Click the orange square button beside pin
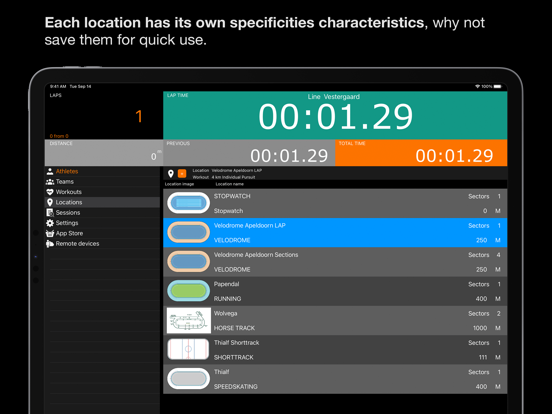This screenshot has height=414, width=552. click(x=182, y=174)
